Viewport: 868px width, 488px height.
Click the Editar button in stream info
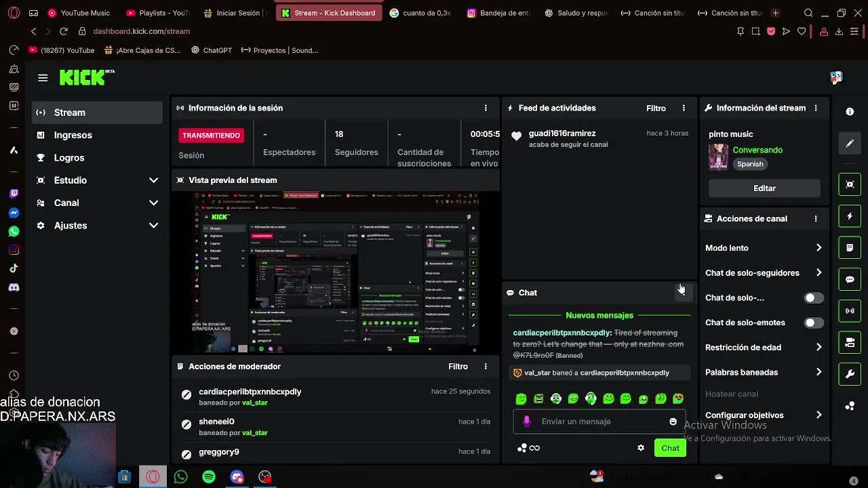click(x=764, y=188)
